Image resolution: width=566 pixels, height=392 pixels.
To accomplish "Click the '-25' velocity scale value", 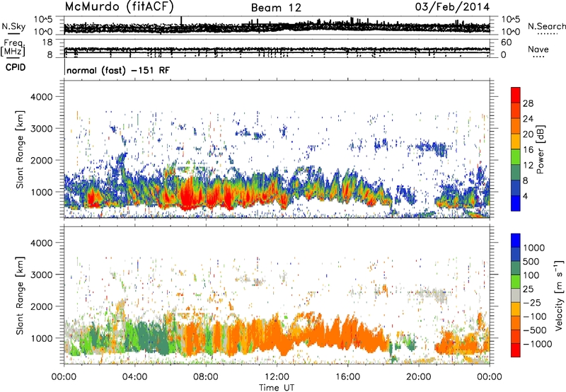I will coord(533,302).
